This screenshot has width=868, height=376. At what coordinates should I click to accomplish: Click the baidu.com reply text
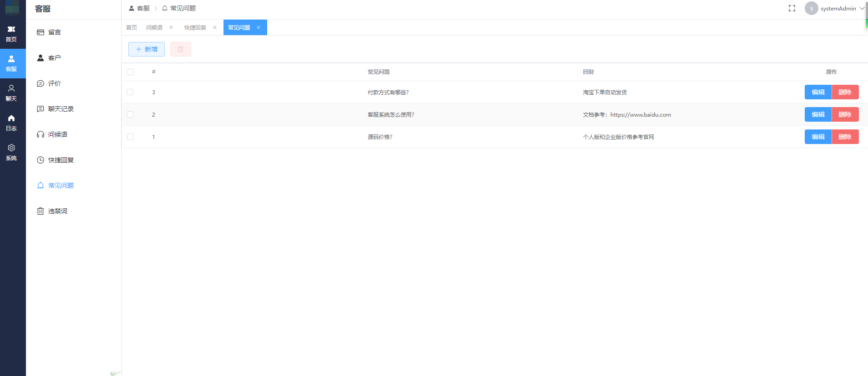pyautogui.click(x=627, y=115)
